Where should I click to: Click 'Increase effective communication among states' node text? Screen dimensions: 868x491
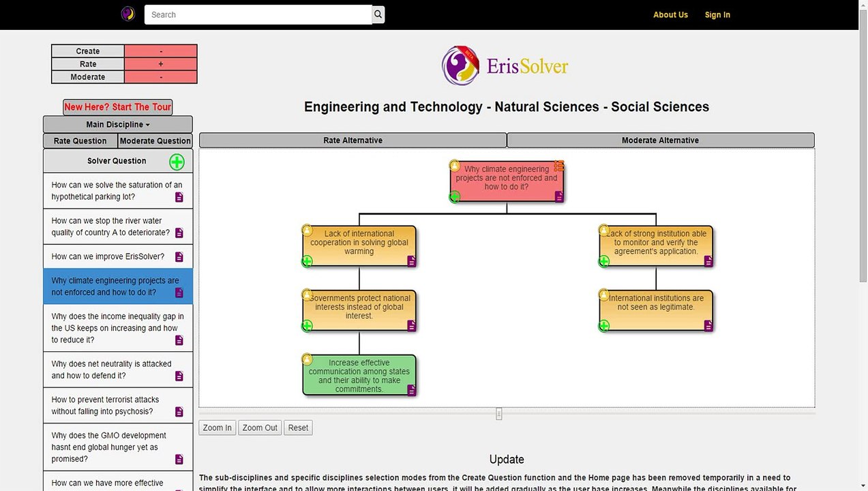pos(359,376)
